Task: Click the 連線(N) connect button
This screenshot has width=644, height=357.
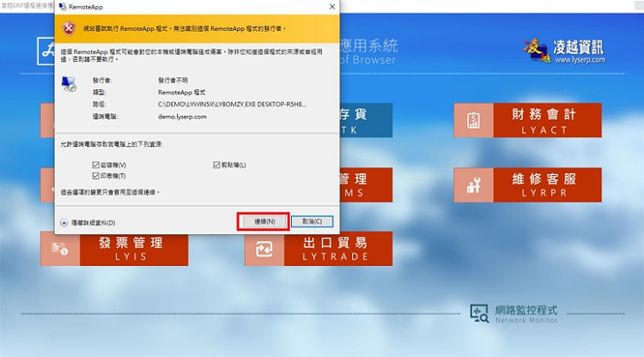Action: click(x=262, y=221)
